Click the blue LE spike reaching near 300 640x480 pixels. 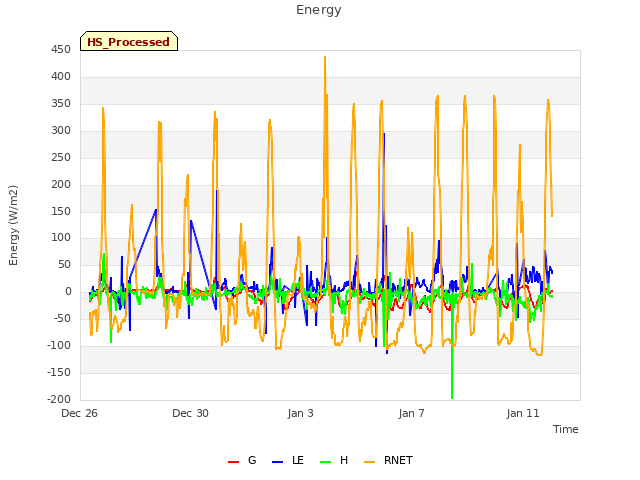(x=384, y=136)
